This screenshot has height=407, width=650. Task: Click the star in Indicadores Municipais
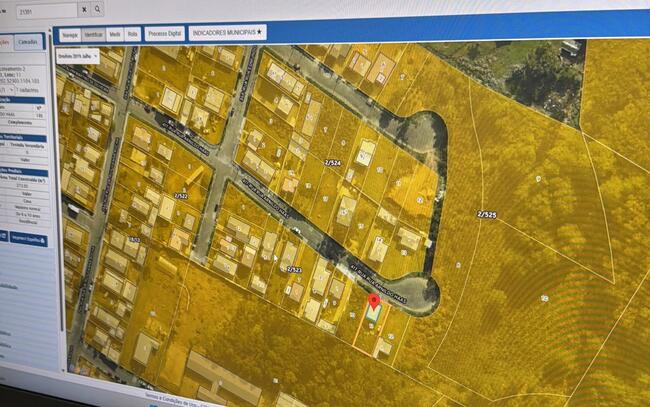click(260, 33)
